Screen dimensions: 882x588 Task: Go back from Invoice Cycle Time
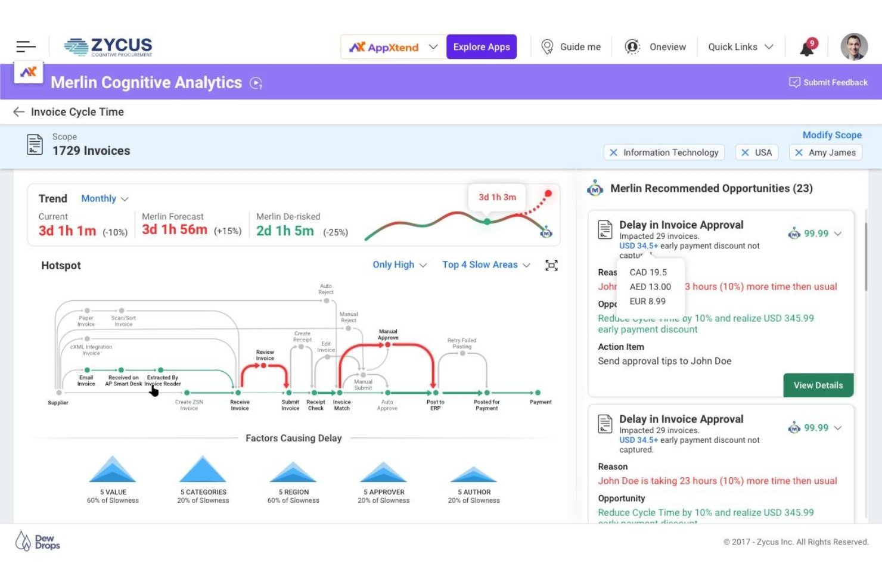point(19,112)
